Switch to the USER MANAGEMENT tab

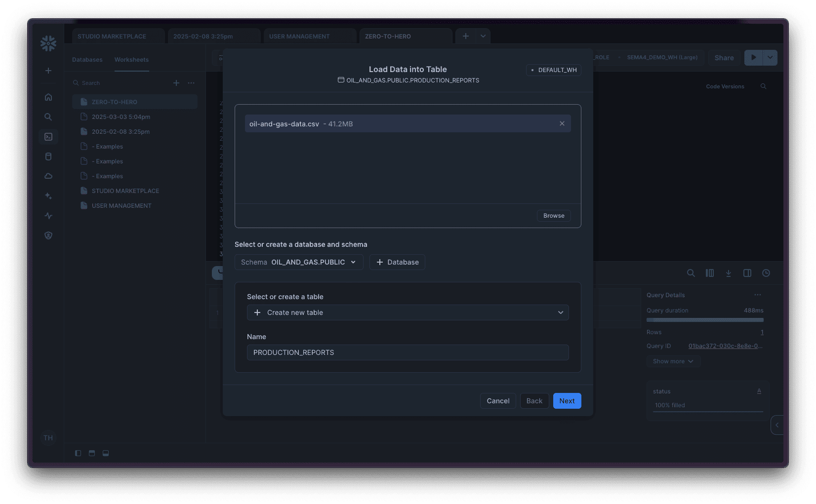point(299,36)
